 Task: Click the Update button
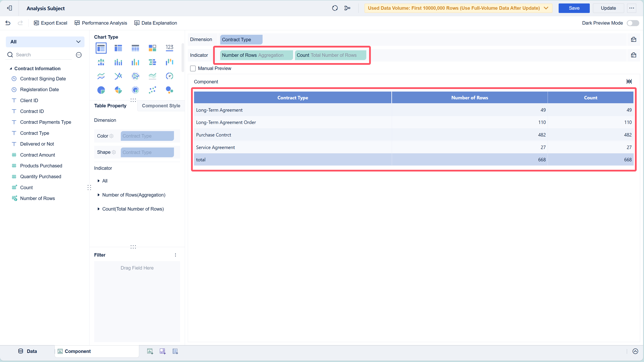click(x=608, y=8)
